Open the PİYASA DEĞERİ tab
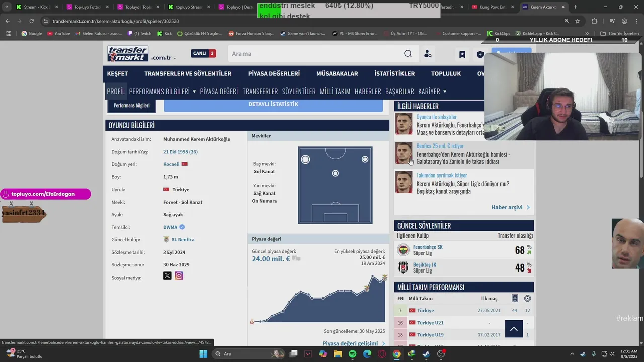The width and height of the screenshot is (644, 362). point(219,91)
